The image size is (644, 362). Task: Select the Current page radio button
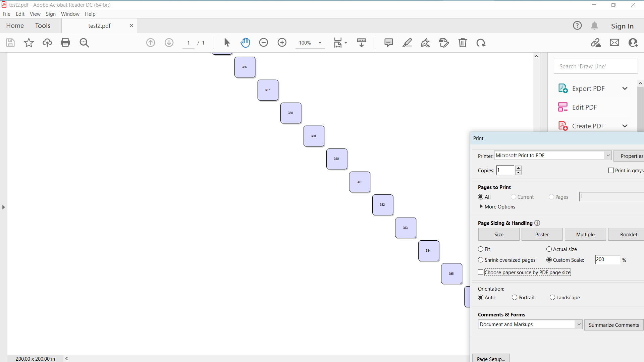(x=514, y=197)
